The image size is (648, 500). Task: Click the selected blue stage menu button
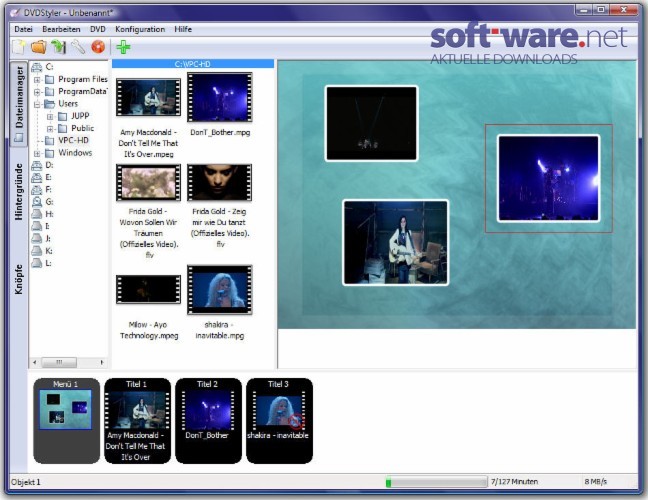coord(548,179)
